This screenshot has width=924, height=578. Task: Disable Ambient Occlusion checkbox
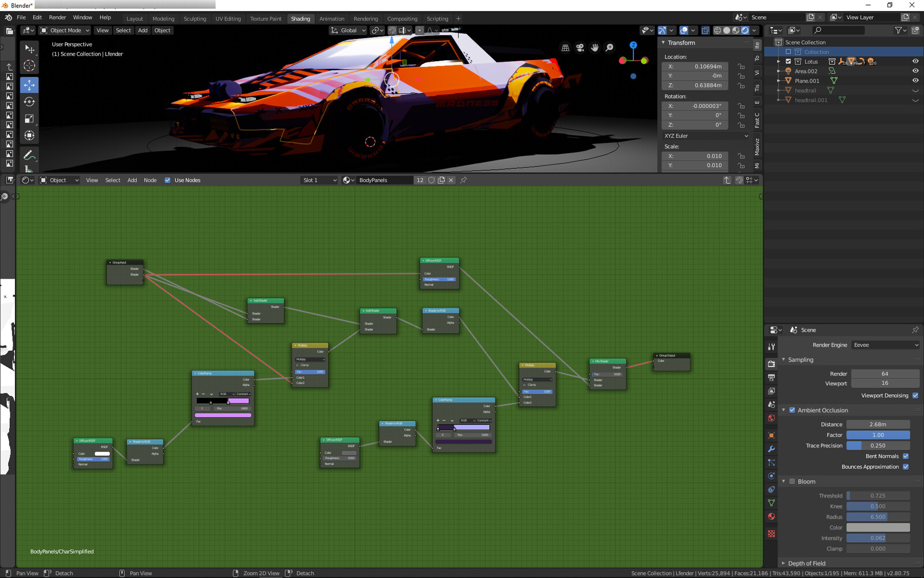pyautogui.click(x=792, y=410)
